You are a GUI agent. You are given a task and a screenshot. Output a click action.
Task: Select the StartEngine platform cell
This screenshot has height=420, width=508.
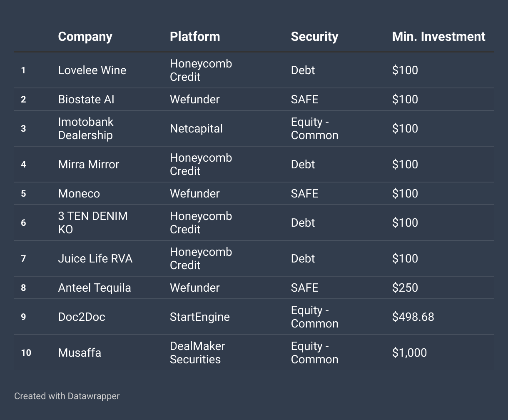[x=200, y=317]
